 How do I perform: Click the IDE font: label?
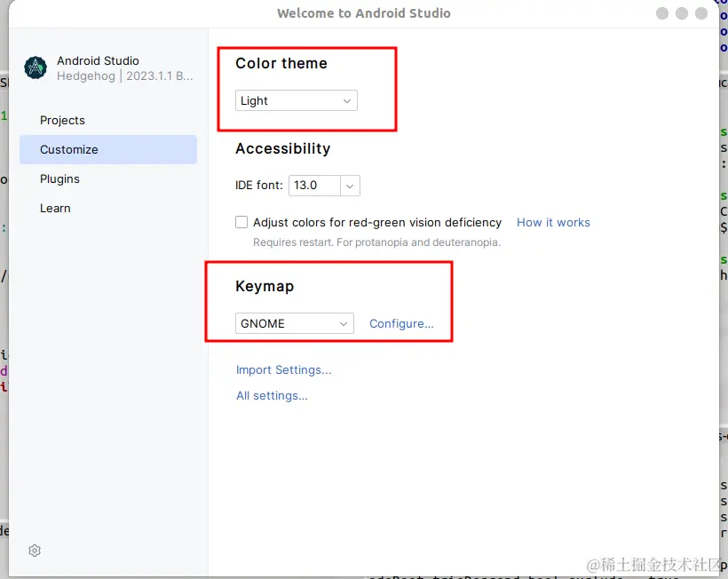258,186
